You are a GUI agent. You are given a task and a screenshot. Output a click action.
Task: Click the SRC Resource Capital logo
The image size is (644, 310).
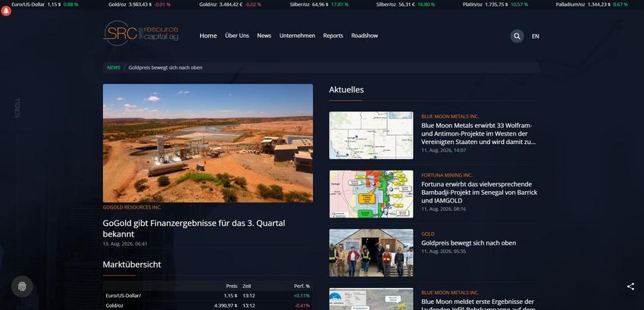140,33
